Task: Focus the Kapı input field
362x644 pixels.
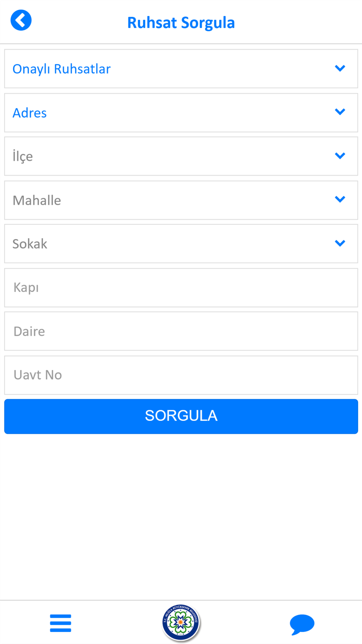Action: coord(181,288)
